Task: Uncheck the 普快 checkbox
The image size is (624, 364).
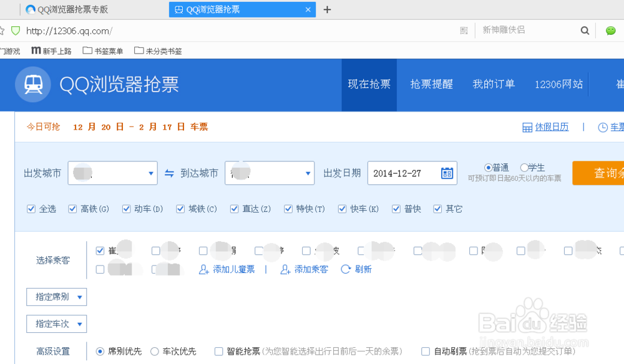Action: click(396, 209)
